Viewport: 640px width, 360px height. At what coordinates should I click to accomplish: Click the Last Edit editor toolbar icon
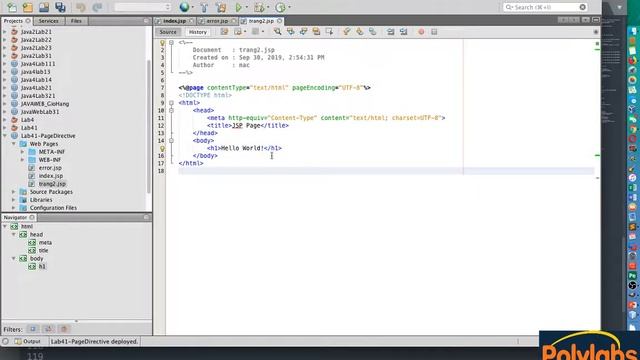tap(224, 31)
